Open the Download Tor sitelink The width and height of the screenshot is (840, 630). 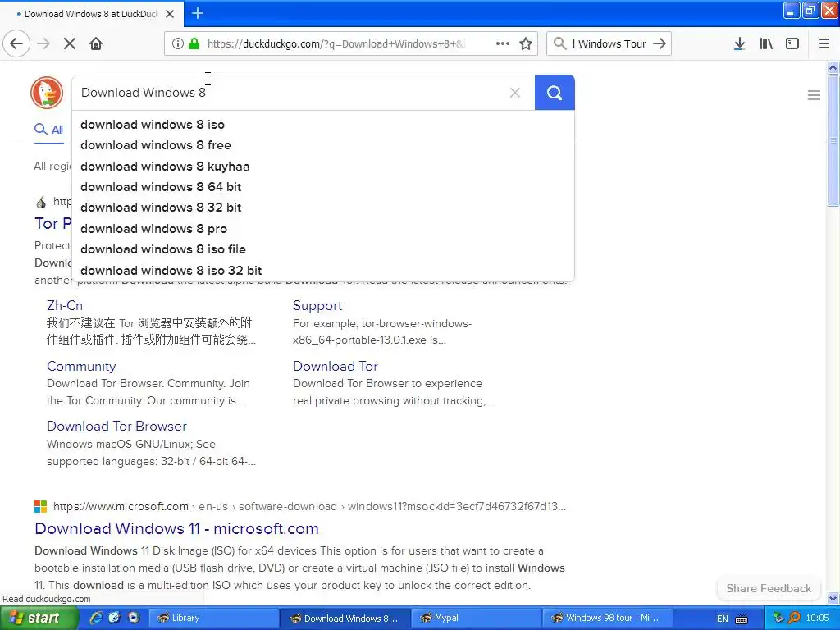pyautogui.click(x=336, y=366)
